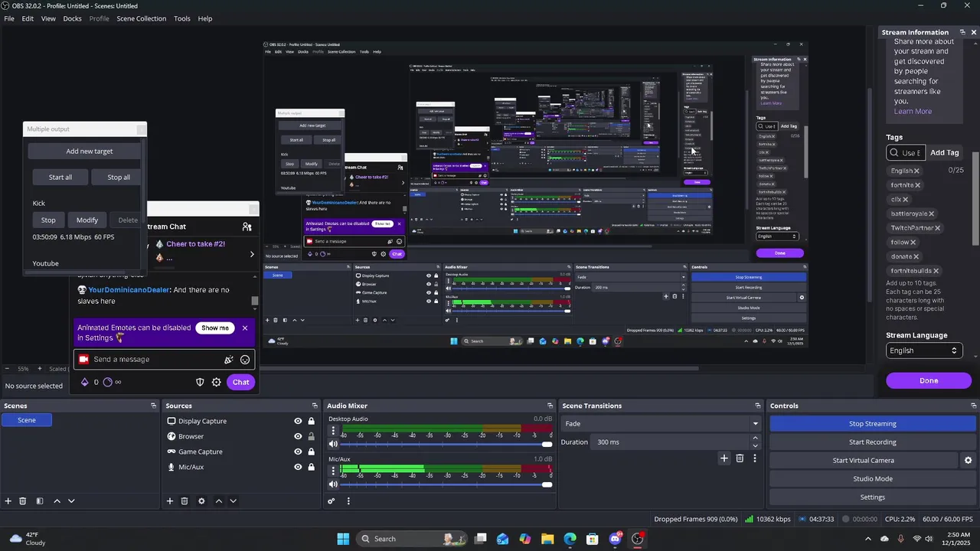Click chat moderation shield icon
This screenshot has height=551, width=980.
200,382
